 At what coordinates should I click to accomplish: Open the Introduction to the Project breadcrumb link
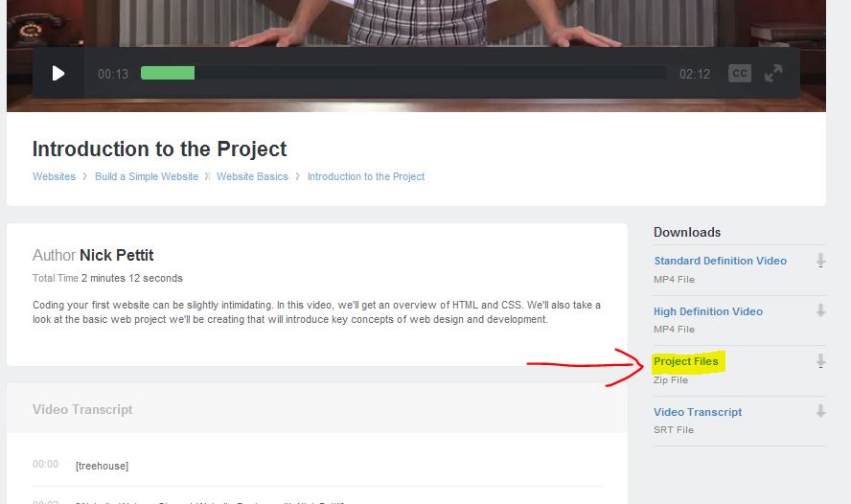[366, 176]
